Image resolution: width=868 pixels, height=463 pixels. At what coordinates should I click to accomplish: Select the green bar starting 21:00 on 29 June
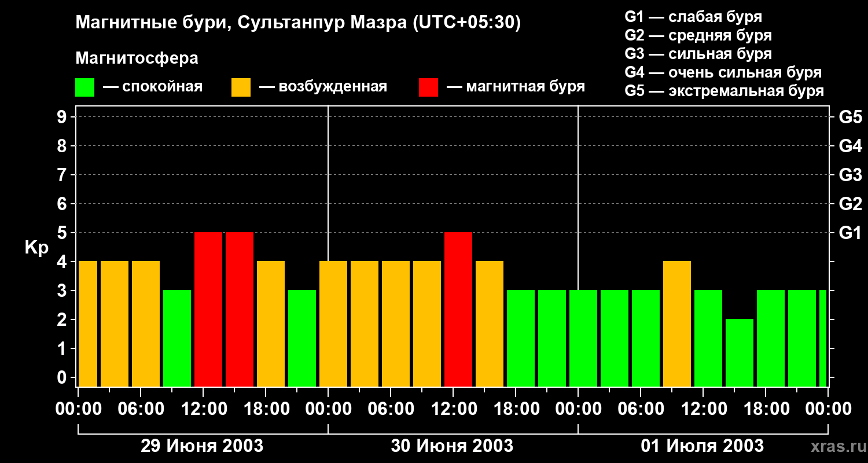click(x=302, y=338)
